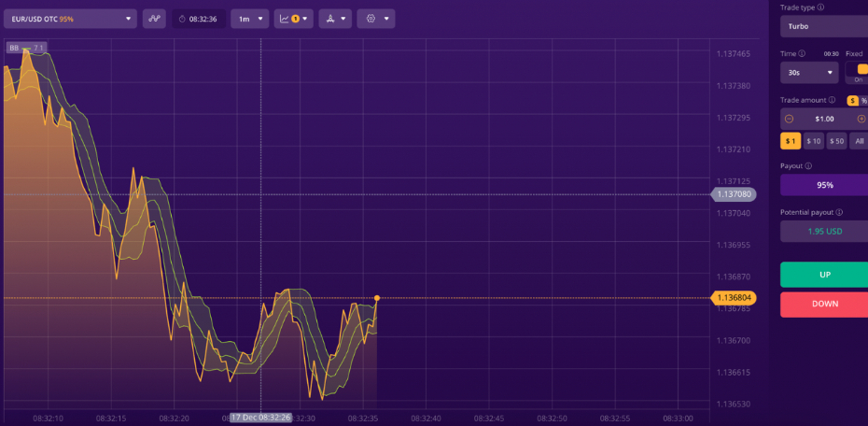Click the Trade amount info icon

coord(832,100)
